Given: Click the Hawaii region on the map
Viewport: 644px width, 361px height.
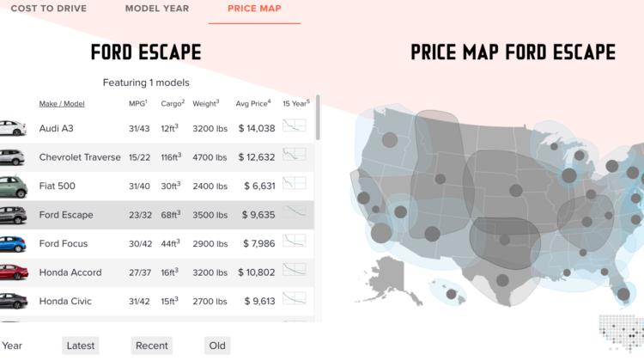Looking at the screenshot, I should click(450, 294).
